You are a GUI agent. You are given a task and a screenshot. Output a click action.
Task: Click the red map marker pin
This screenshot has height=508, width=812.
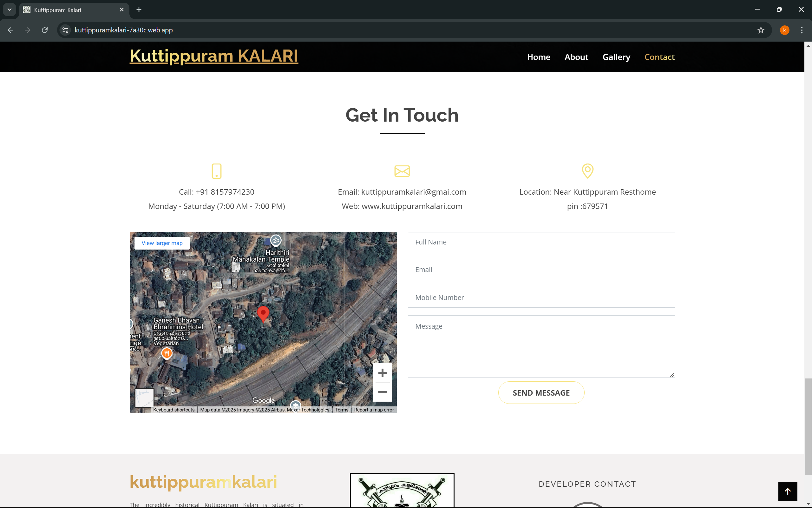(x=263, y=314)
